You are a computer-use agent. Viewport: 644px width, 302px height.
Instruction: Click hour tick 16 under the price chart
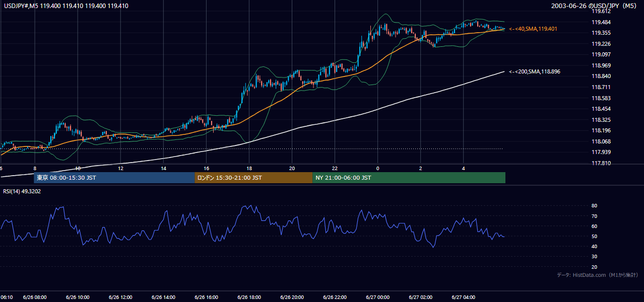(206, 168)
